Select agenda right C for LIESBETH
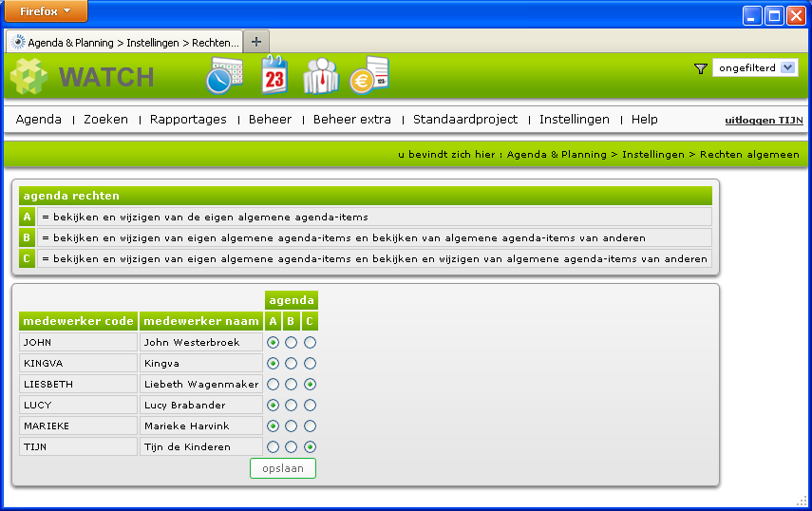Viewport: 812px width, 511px height. [310, 384]
